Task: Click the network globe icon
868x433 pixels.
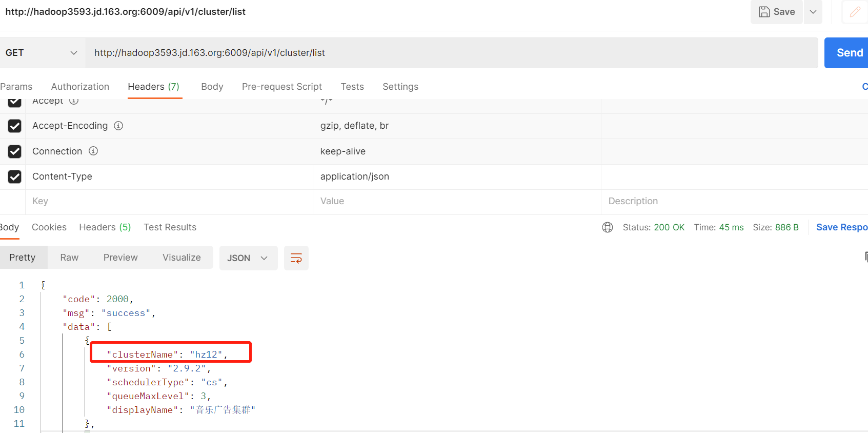Action: 608,227
